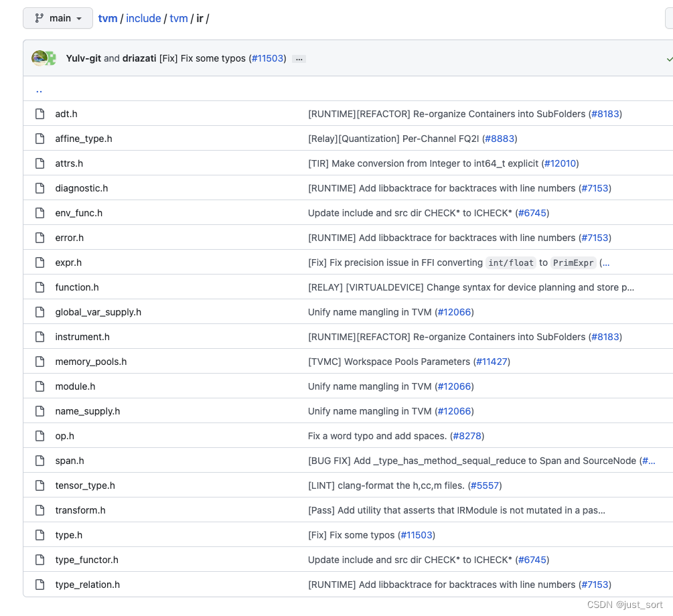Open pull request #11503 in header commit

click(x=268, y=58)
